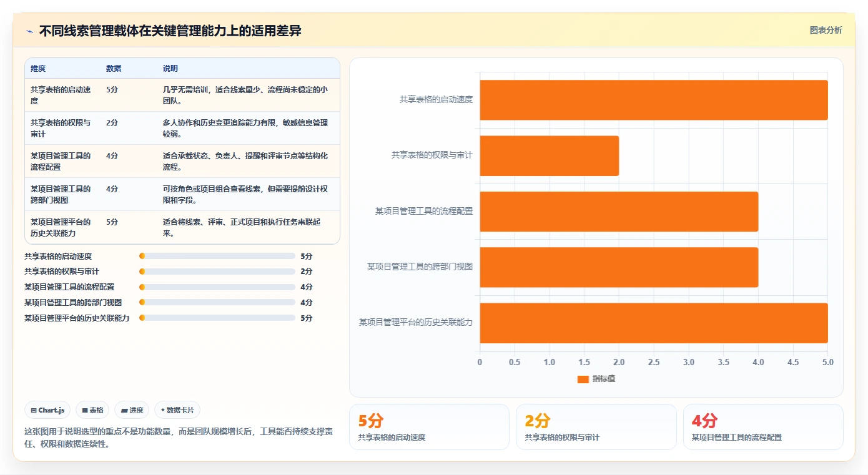
Task: Open the 2分 data card
Action: [x=596, y=427]
